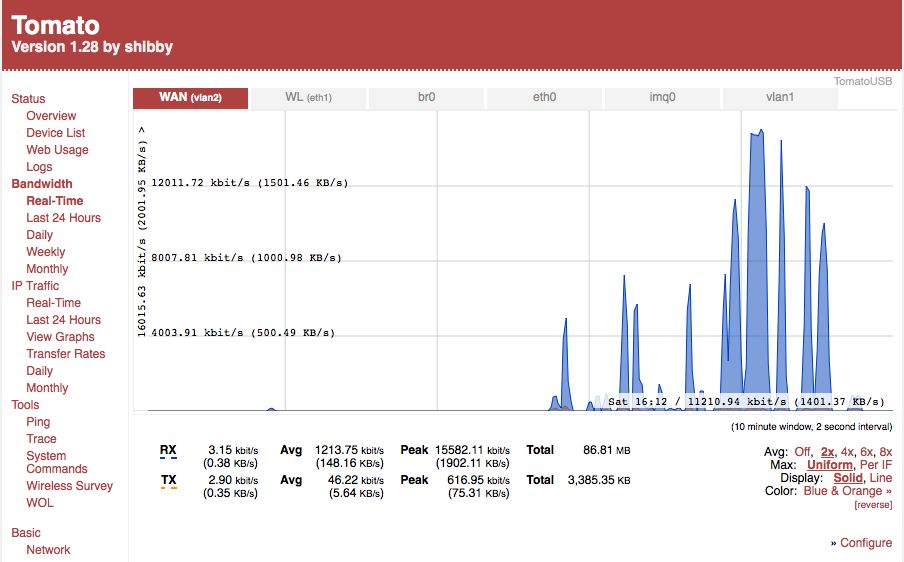Set Max scale to Uniform
This screenshot has height=562, width=904.
[830, 465]
